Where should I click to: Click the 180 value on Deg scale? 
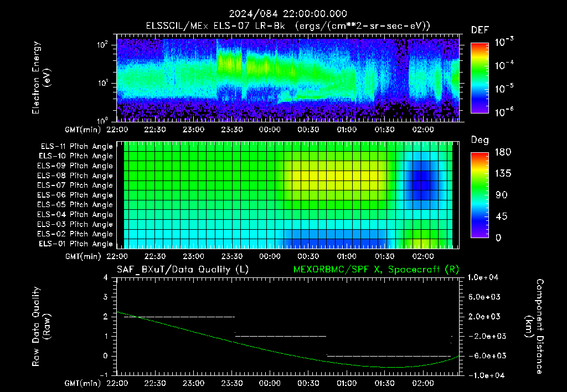tap(503, 152)
